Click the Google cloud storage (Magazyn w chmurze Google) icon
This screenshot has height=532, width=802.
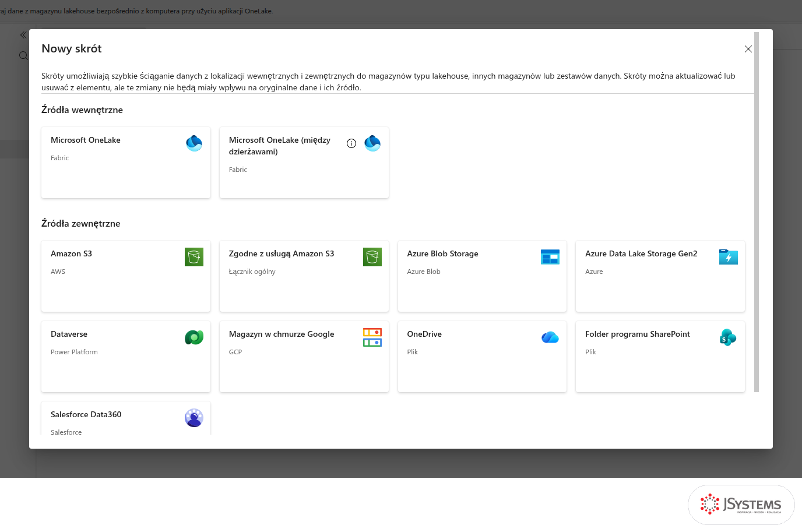[x=372, y=337]
